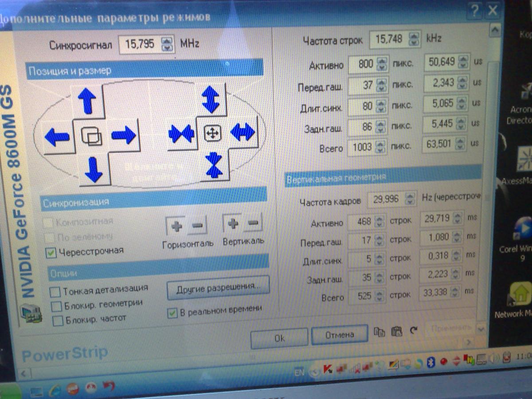The width and height of the screenshot is (532, 399).
Task: Click the move screen left arrow
Action: point(57,137)
